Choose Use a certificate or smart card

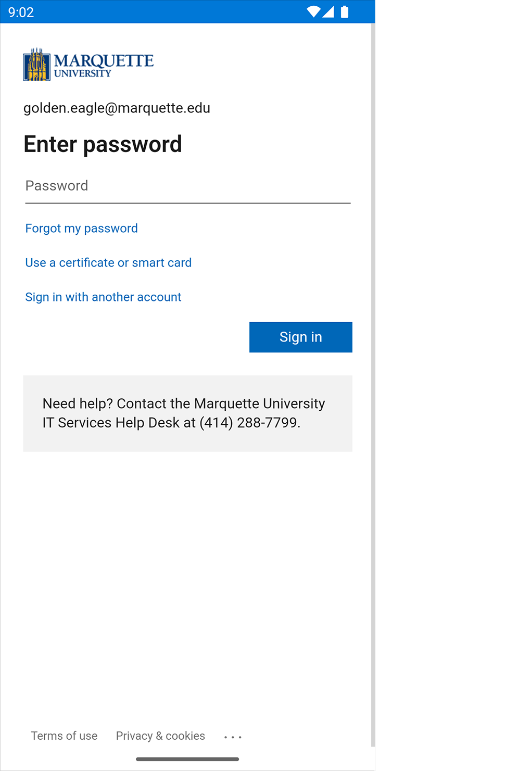[x=108, y=263]
